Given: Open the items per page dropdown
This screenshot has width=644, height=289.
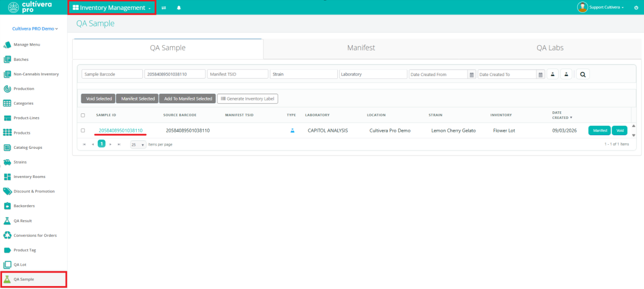Looking at the screenshot, I should tap(138, 145).
